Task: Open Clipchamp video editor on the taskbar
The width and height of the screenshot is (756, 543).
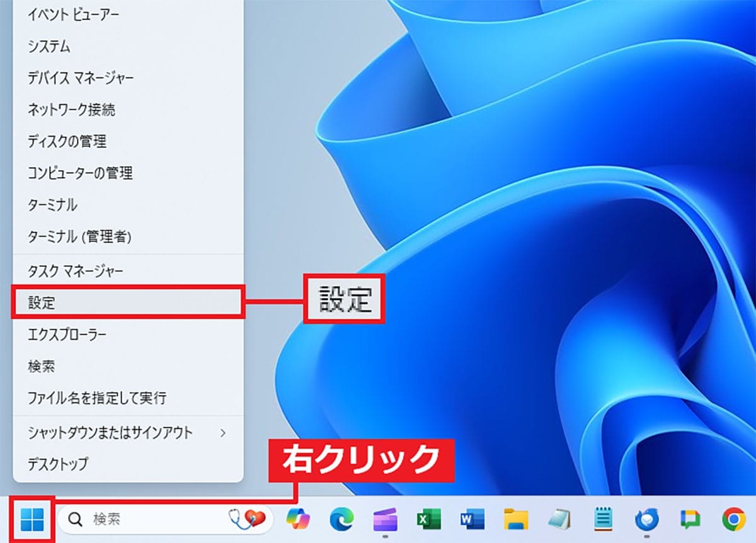Action: tap(385, 519)
